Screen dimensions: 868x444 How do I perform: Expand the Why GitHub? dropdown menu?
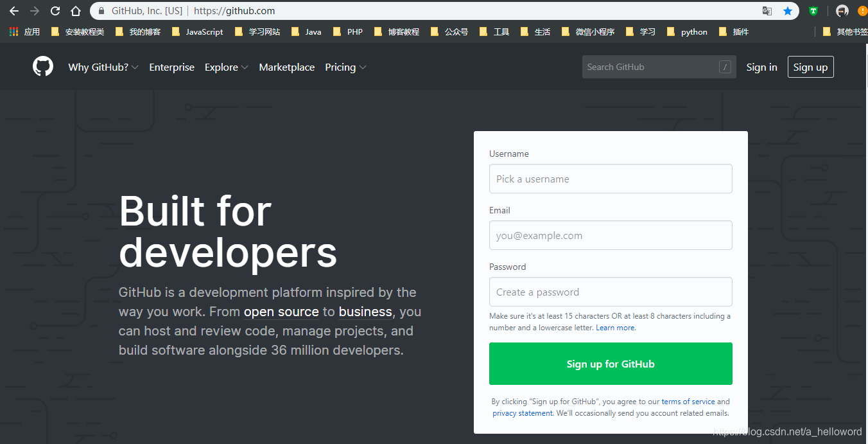pyautogui.click(x=103, y=67)
